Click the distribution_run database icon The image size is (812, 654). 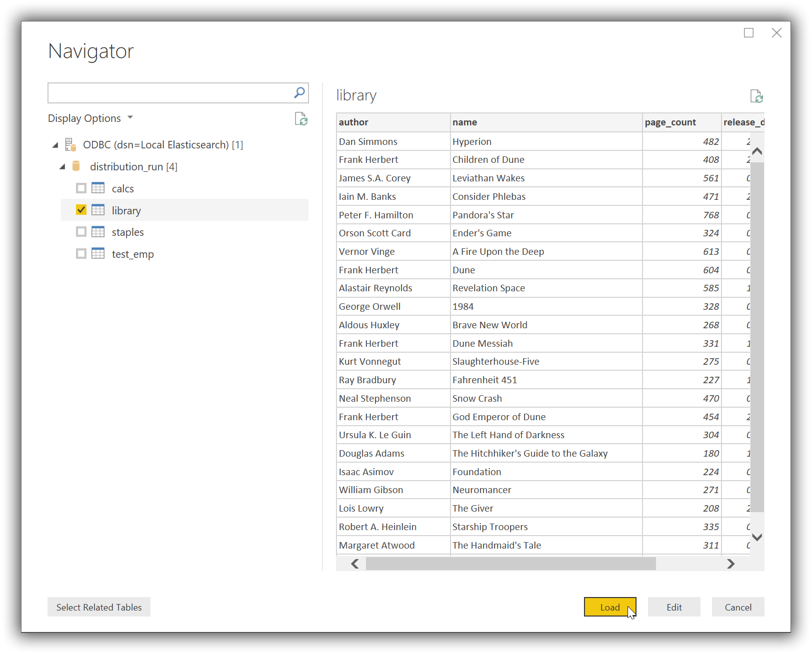point(76,166)
